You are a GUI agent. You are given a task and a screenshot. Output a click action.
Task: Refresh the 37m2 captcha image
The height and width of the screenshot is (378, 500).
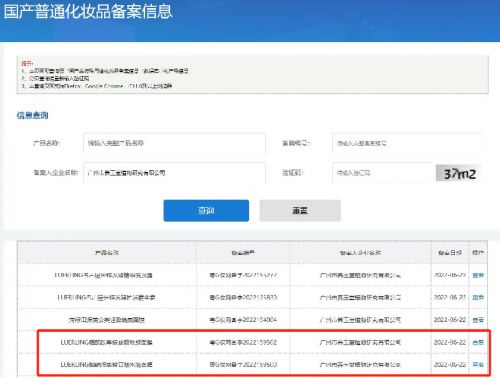[459, 173]
